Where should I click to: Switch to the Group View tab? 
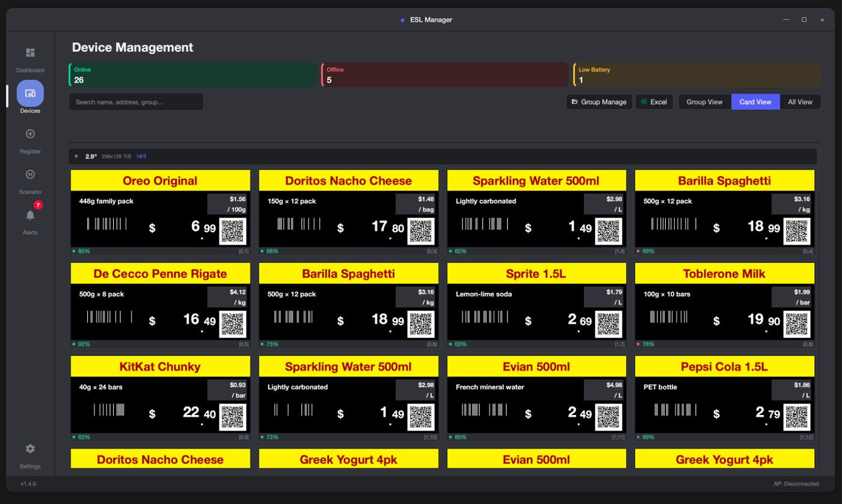point(704,102)
